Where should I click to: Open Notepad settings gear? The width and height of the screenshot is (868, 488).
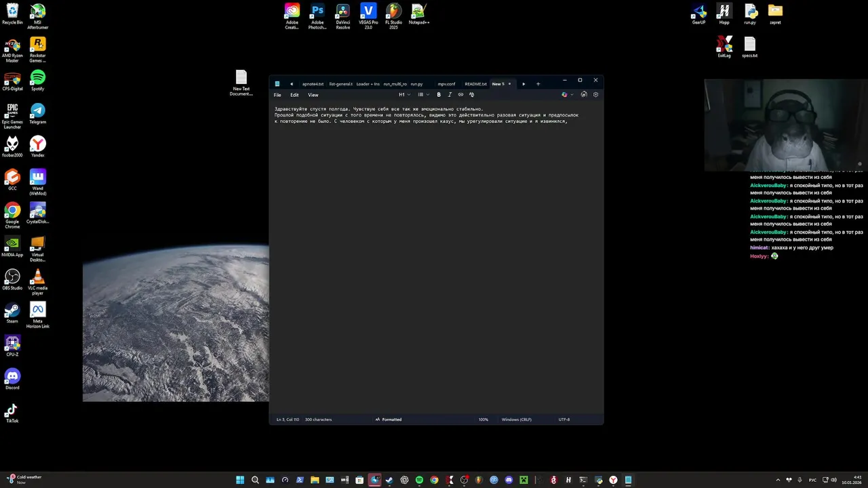click(x=595, y=95)
